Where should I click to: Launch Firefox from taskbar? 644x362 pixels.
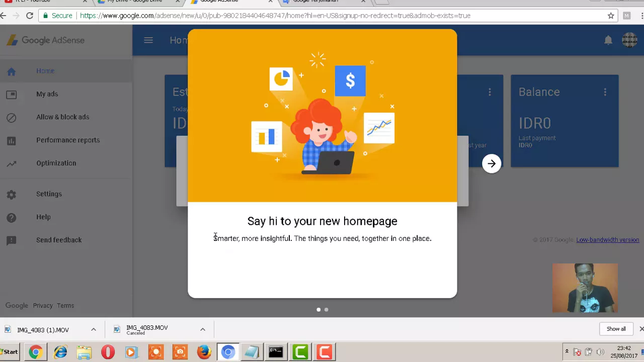(204, 352)
